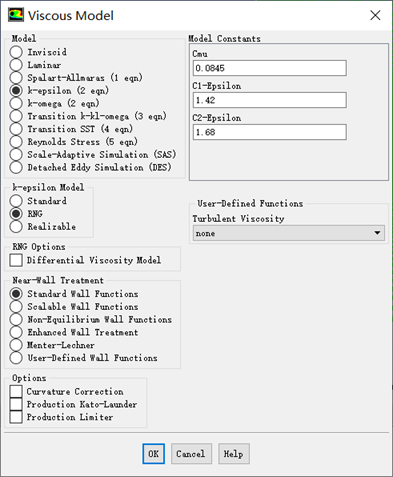Enable Production Kato-Launder option
This screenshot has width=393, height=477.
16,404
